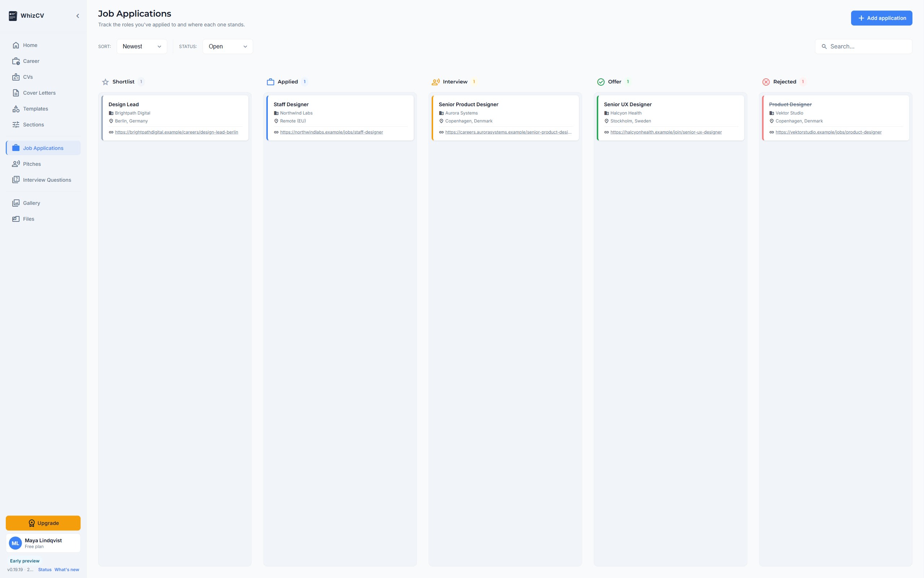Click the Shortlist column count badge

141,82
